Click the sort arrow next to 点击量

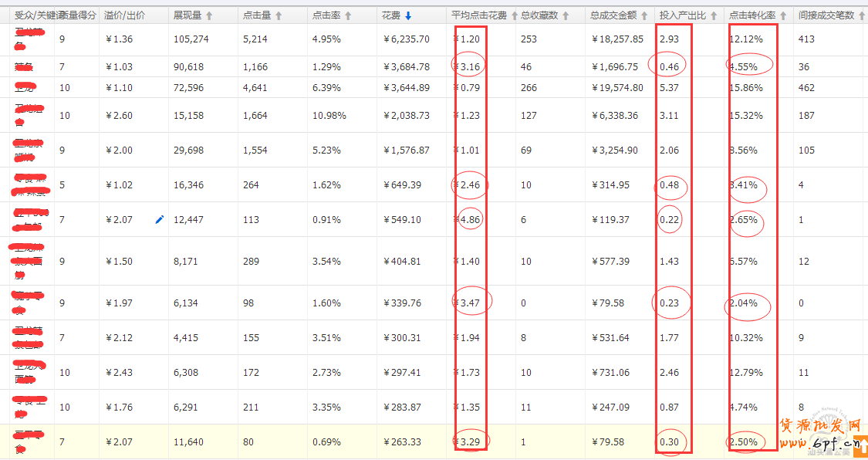pos(279,15)
